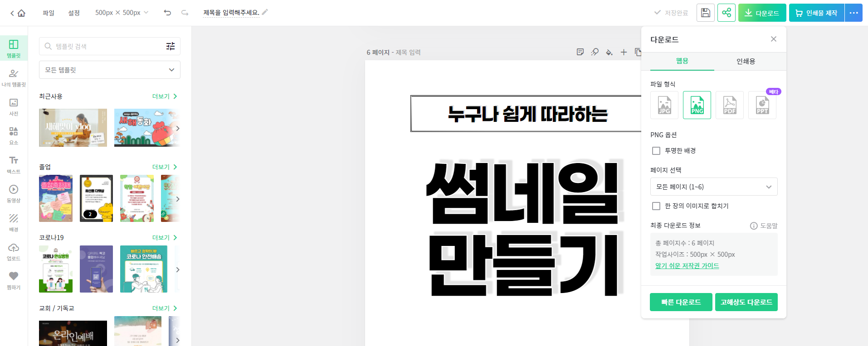
Task: Switch to the 웹용 tab
Action: click(x=682, y=61)
